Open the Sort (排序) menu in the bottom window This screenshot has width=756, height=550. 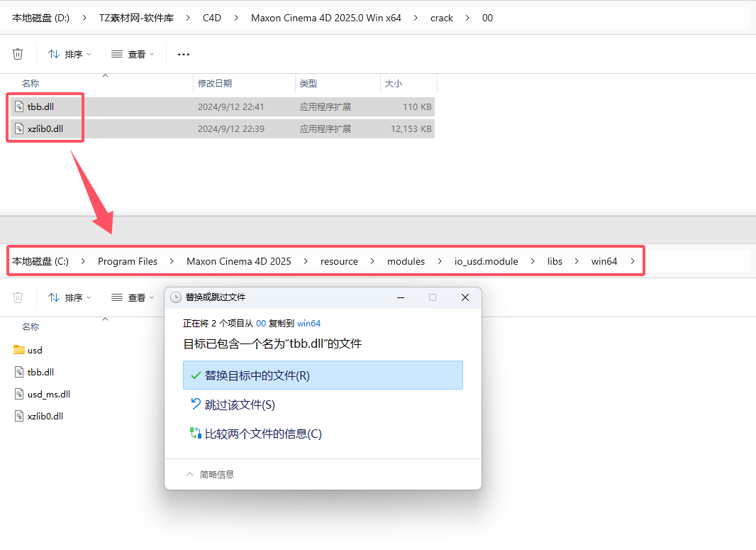[x=70, y=297]
